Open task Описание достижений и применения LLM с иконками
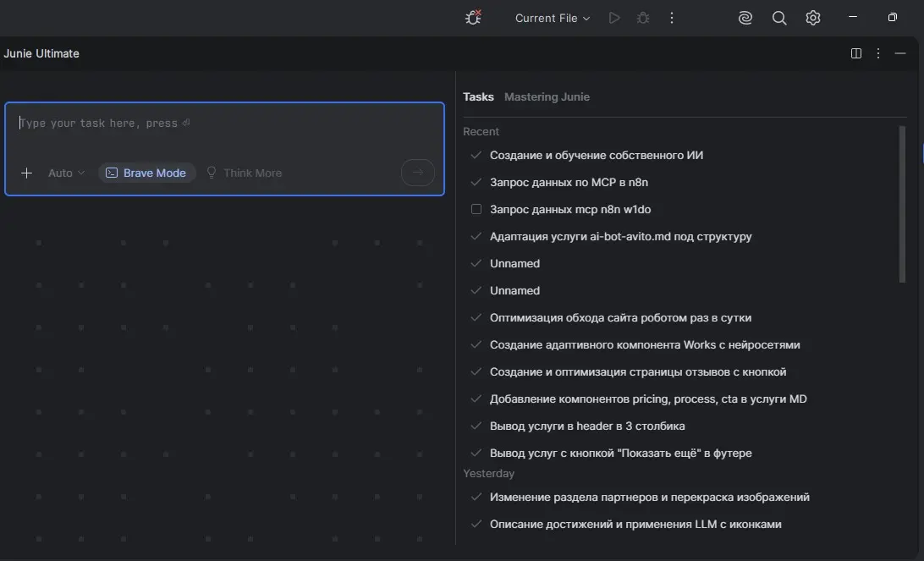 [635, 524]
